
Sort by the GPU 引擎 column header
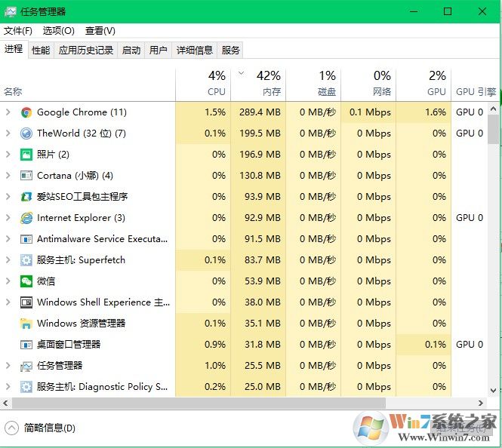[475, 84]
